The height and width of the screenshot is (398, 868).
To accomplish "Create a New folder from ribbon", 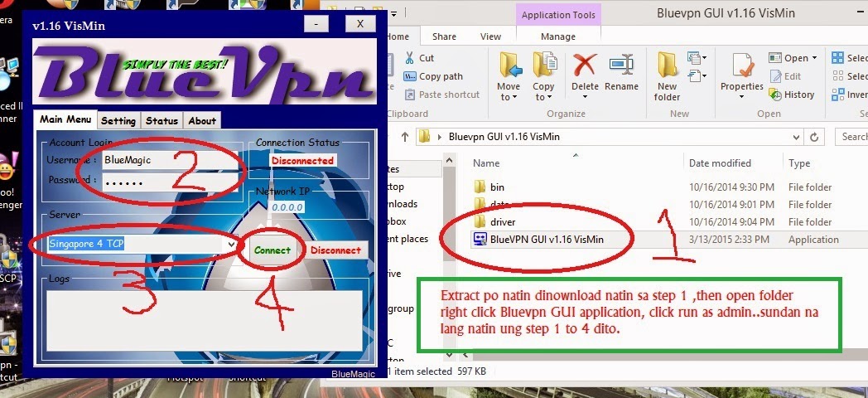I will (x=667, y=76).
